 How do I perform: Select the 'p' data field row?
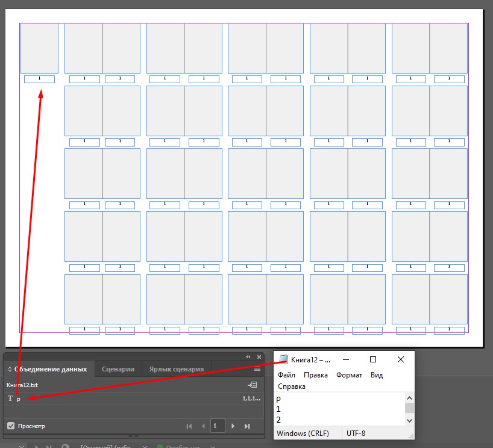[134, 399]
